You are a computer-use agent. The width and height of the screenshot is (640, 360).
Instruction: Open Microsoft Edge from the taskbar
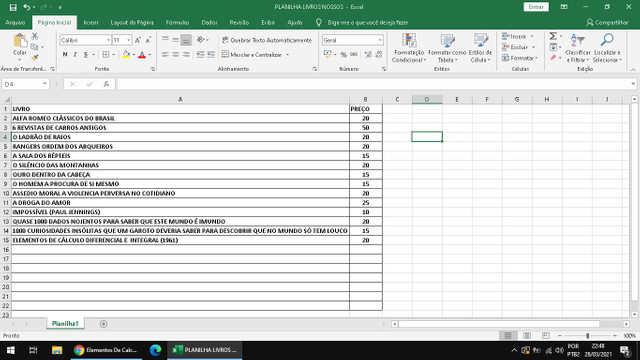point(155,350)
